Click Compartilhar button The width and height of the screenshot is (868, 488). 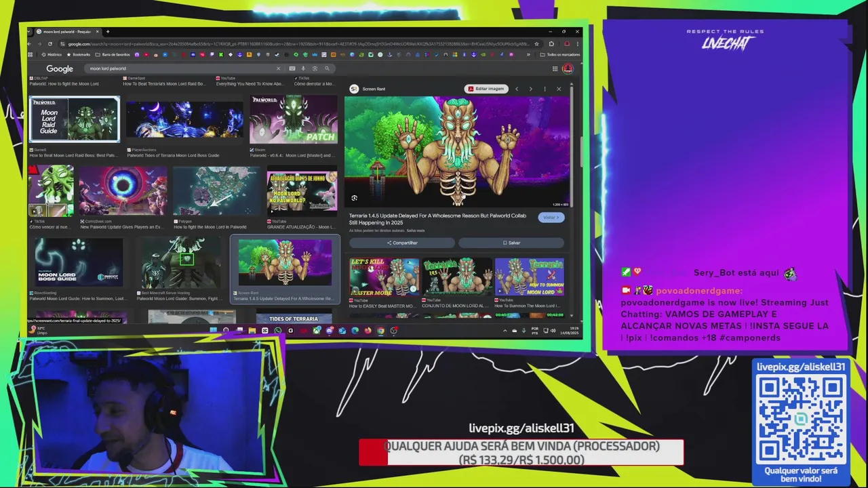tap(402, 243)
